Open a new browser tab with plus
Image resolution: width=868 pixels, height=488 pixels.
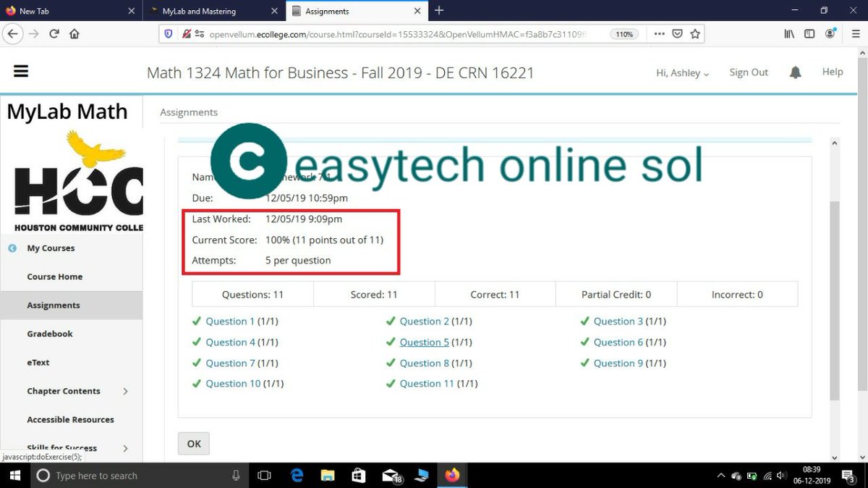tap(439, 10)
